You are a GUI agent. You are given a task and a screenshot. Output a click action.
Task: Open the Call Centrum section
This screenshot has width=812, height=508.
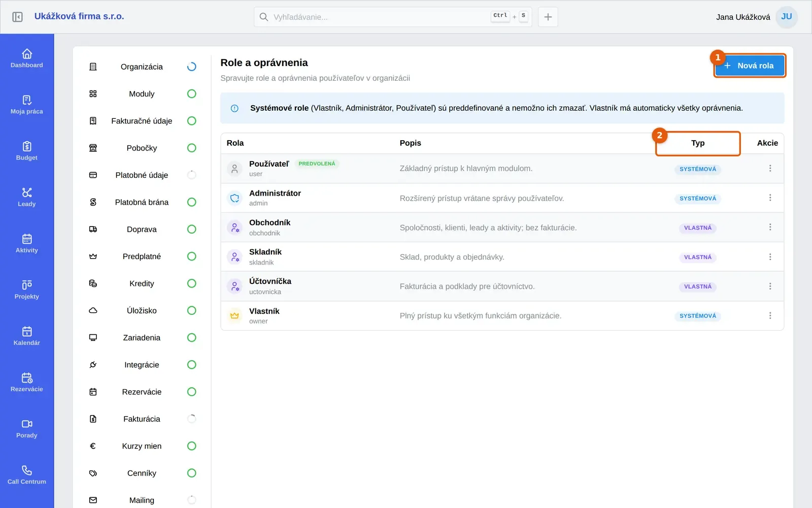point(27,474)
